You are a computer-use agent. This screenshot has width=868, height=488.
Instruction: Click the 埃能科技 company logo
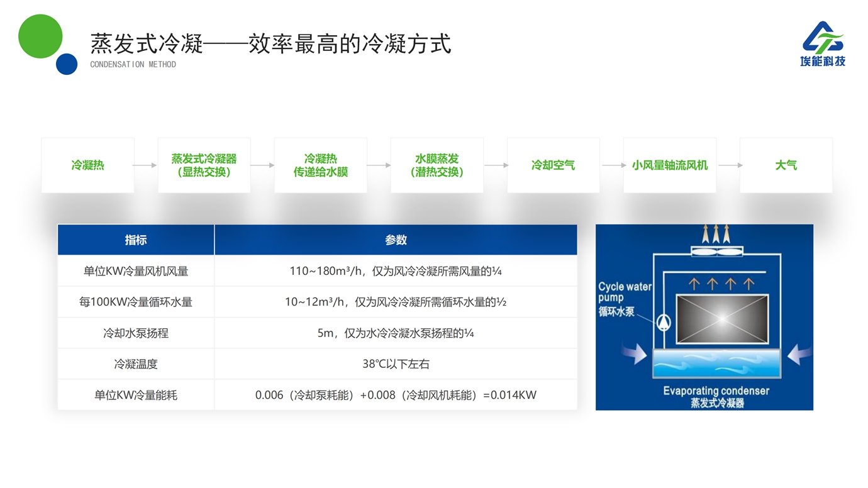pyautogui.click(x=823, y=43)
